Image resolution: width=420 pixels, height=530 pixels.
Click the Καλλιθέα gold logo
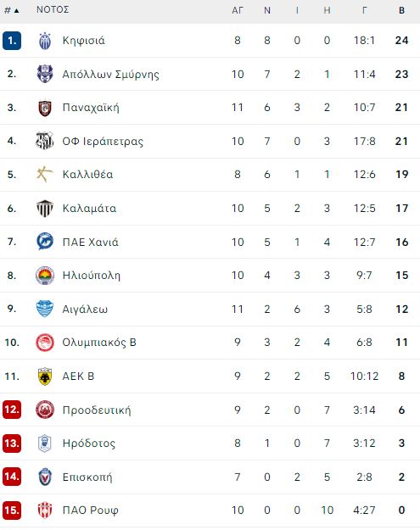[x=45, y=175]
